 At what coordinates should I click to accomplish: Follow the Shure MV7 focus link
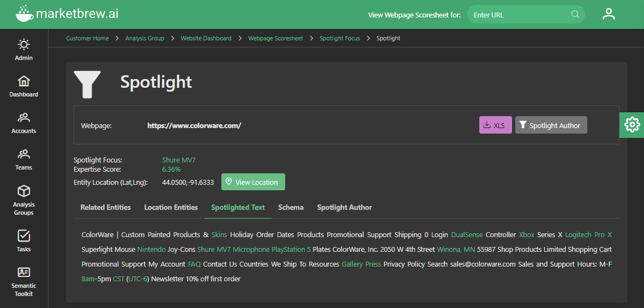coord(179,160)
